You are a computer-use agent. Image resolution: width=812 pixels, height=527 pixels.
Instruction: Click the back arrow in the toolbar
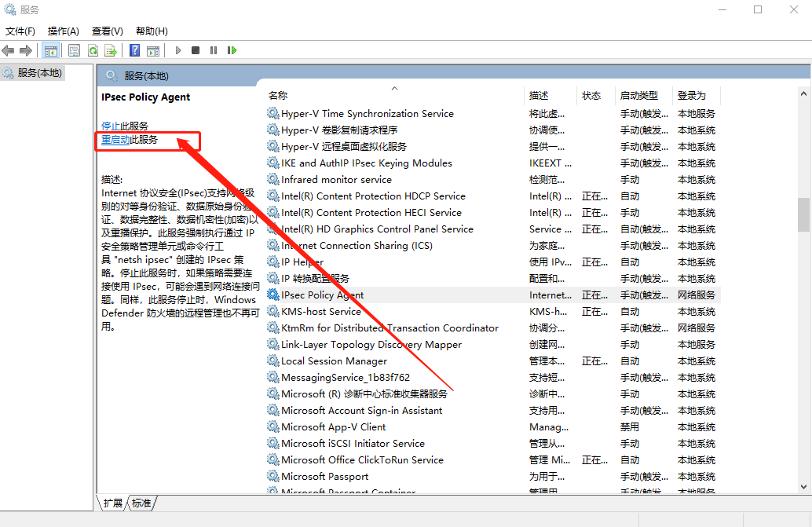pyautogui.click(x=9, y=50)
